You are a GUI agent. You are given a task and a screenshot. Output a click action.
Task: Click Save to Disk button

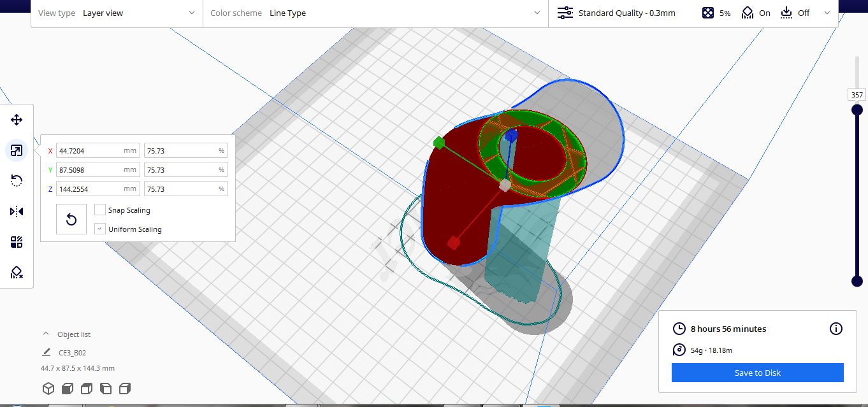point(757,373)
